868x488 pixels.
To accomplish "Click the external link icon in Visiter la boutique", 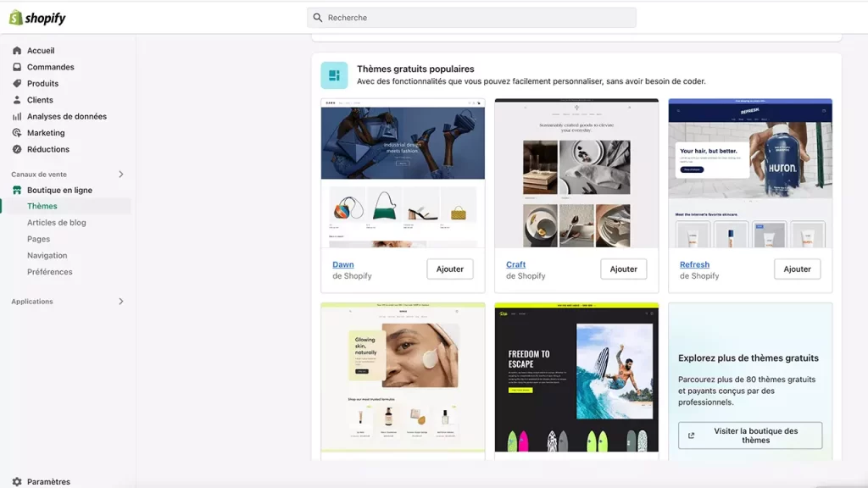I will coord(691,435).
